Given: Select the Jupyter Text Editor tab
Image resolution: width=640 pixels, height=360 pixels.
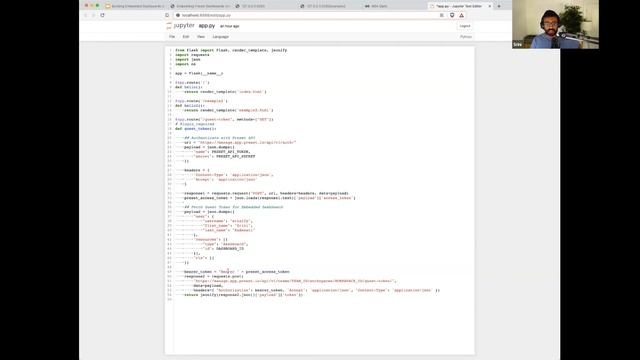Looking at the screenshot, I should pyautogui.click(x=458, y=6).
